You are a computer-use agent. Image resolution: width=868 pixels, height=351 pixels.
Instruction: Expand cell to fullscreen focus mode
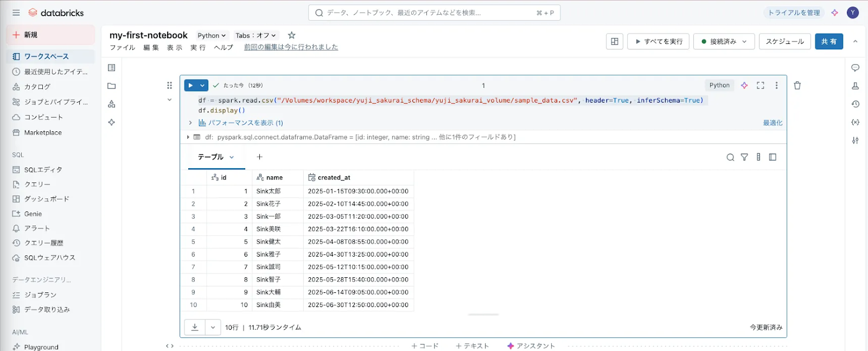[761, 85]
